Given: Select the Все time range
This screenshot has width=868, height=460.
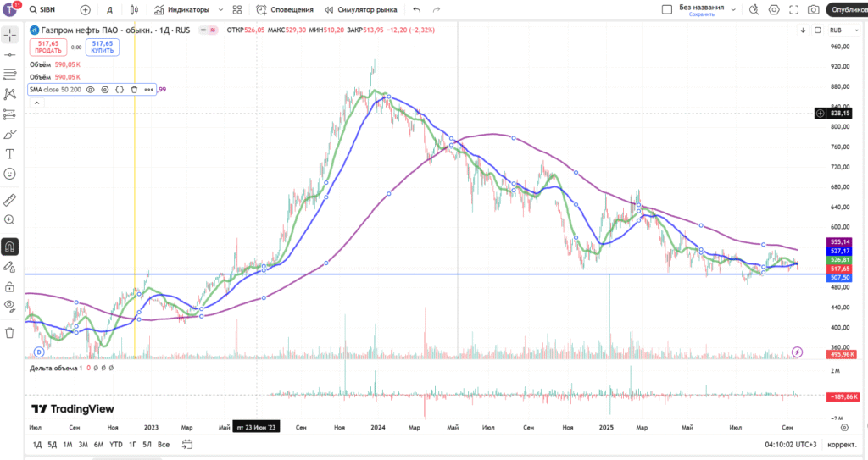Looking at the screenshot, I should 164,445.
